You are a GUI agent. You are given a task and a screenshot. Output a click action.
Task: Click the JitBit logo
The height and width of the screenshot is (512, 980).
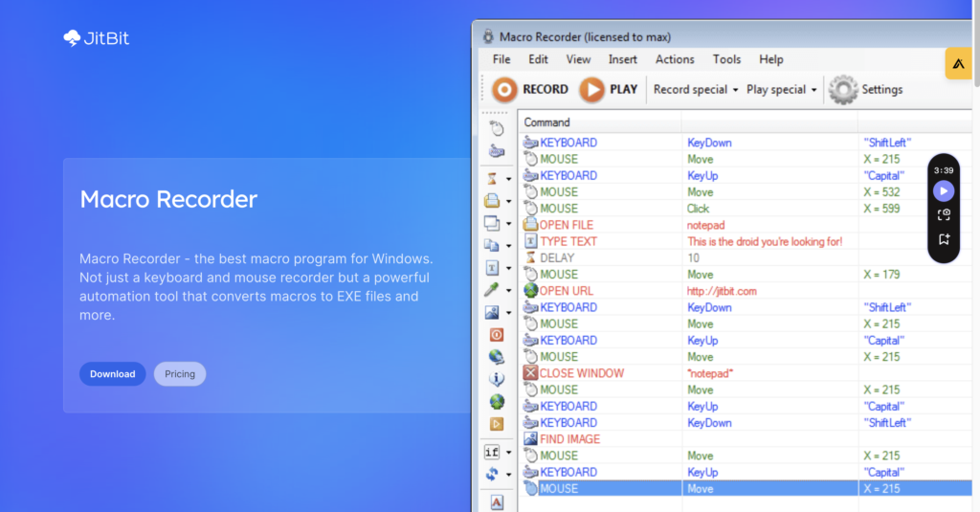pyautogui.click(x=97, y=38)
